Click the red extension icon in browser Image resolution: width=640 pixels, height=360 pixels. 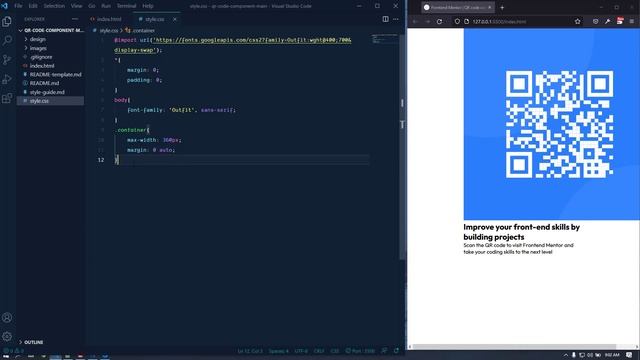click(620, 21)
